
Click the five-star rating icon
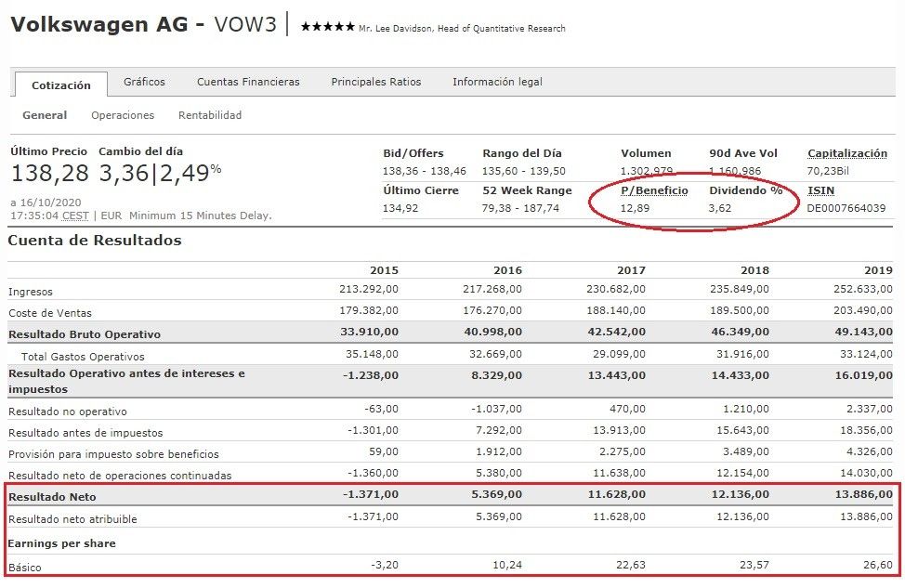click(x=327, y=27)
